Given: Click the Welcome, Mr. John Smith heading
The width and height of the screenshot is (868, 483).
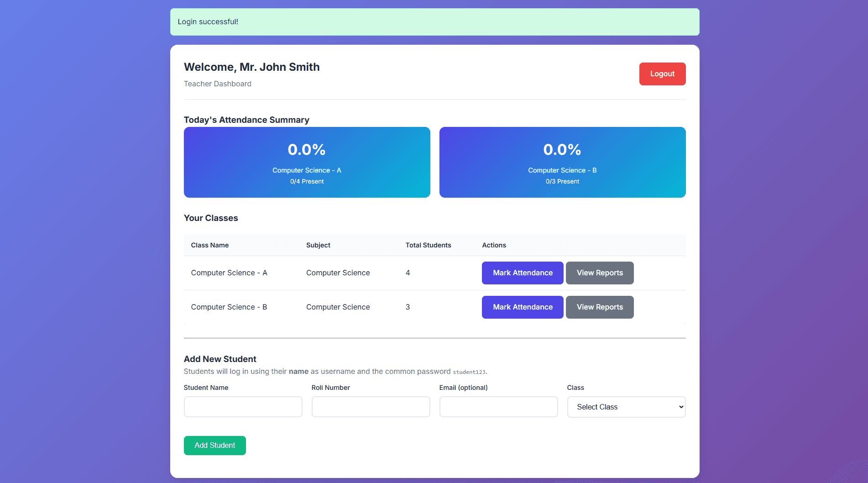Looking at the screenshot, I should point(251,67).
